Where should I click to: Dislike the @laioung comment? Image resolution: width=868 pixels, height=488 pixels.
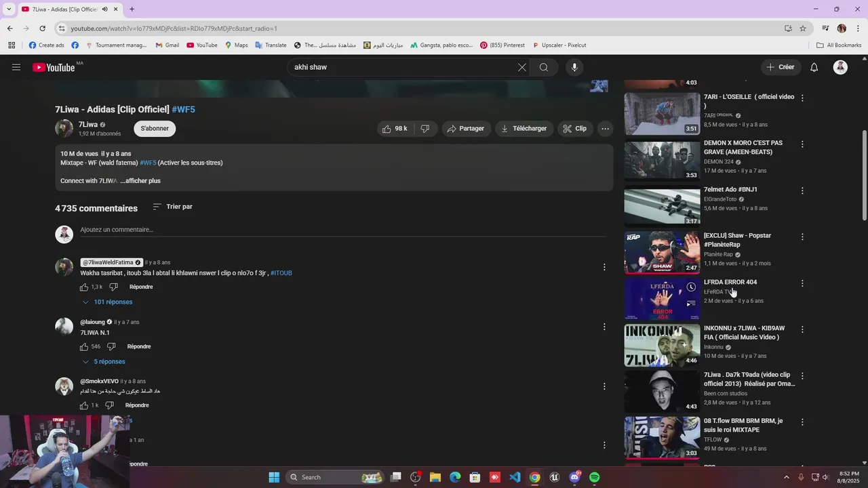click(111, 346)
